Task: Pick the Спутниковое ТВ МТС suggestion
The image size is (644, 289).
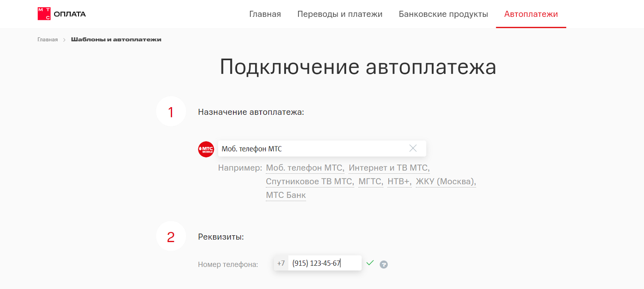Action: [310, 181]
